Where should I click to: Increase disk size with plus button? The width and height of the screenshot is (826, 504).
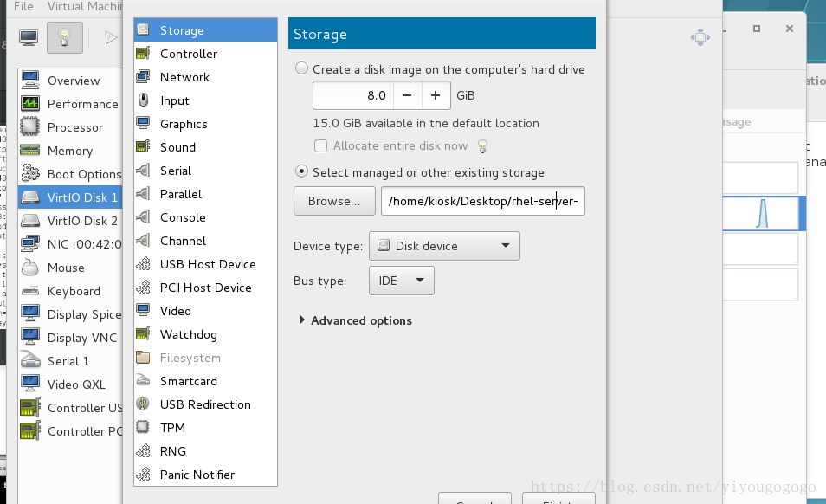[x=436, y=95]
